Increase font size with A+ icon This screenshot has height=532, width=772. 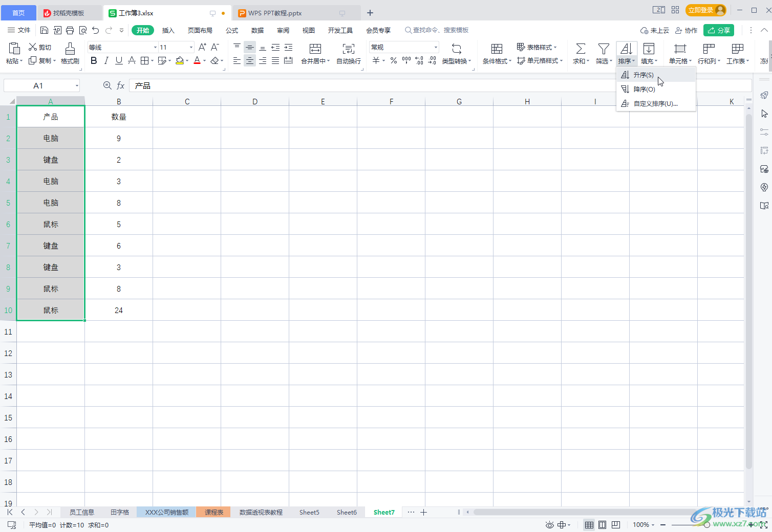[202, 47]
